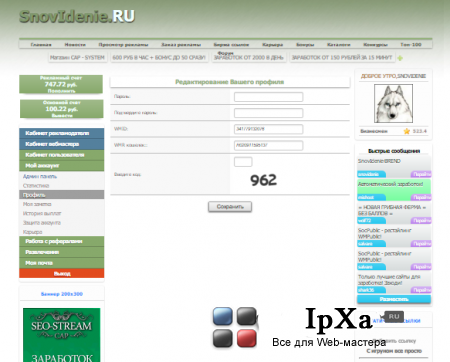Viewport: 450px width, 362px height.
Task: Click the 600 РУБ В ЧАС ad link
Action: click(159, 58)
